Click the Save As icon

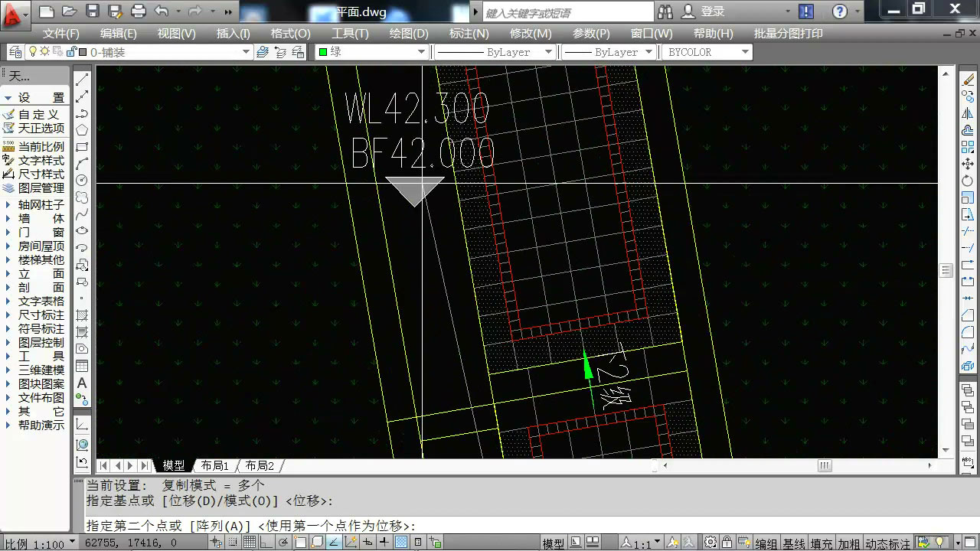[115, 11]
